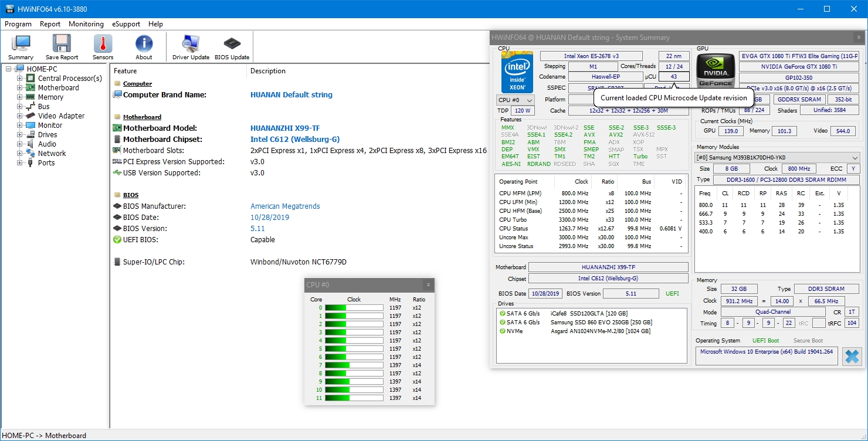
Task: Open the Monitoring menu
Action: 86,24
